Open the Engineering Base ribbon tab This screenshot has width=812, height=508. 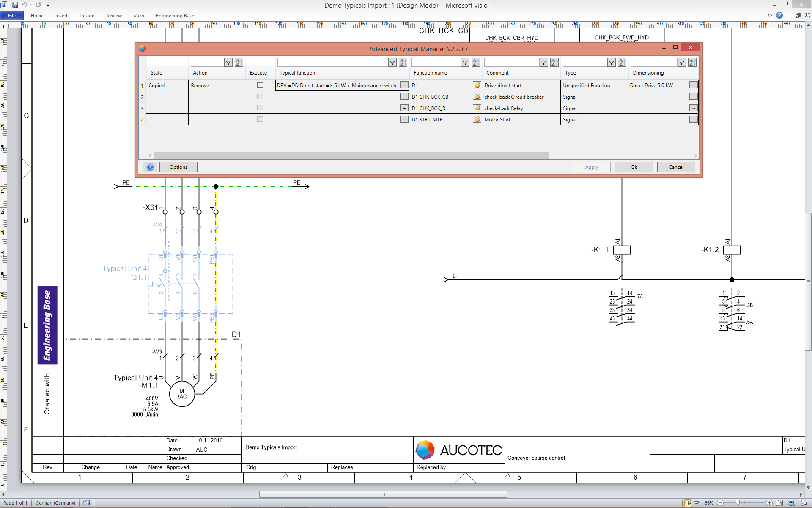175,16
